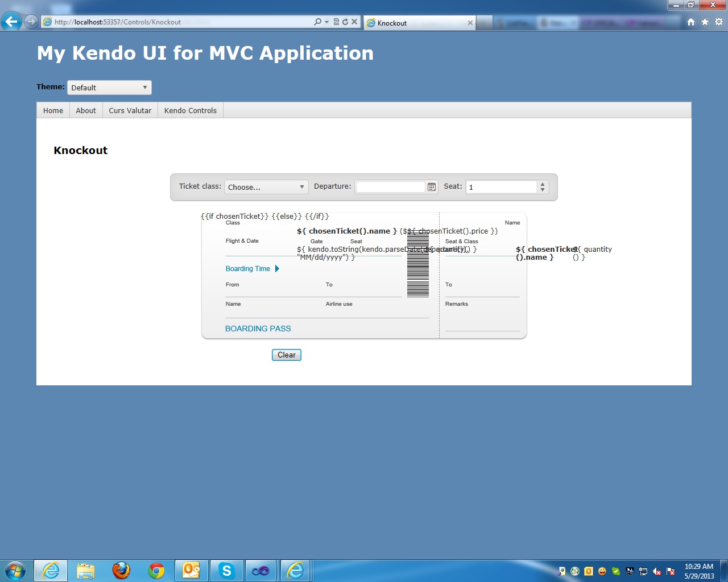The width and height of the screenshot is (728, 582).
Task: Open Windows Explorer folder in taskbar
Action: [x=86, y=571]
